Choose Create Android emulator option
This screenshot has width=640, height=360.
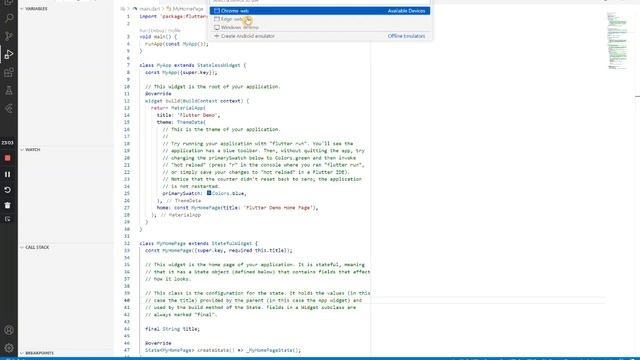320,36
